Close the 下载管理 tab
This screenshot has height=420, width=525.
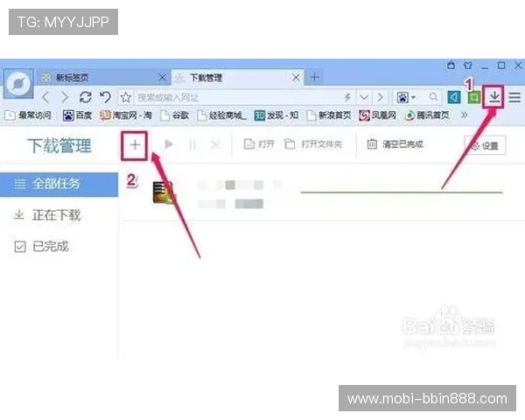coord(296,78)
